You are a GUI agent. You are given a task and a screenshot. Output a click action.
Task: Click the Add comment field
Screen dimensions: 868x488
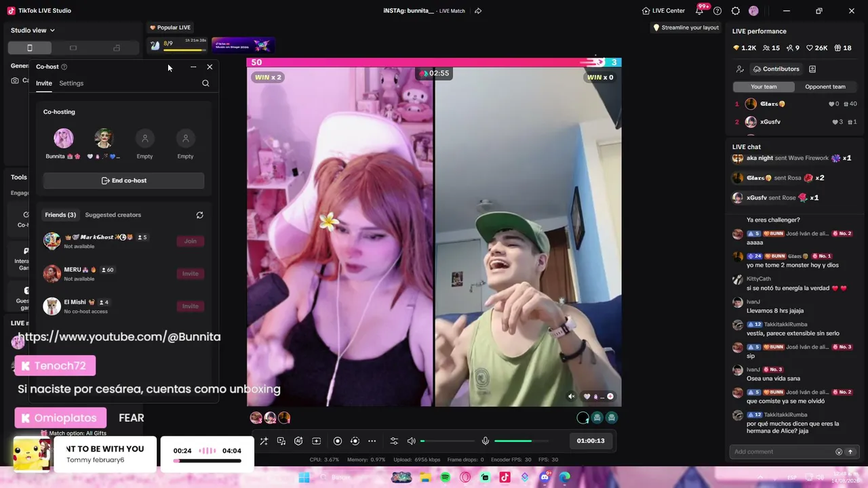(x=782, y=452)
